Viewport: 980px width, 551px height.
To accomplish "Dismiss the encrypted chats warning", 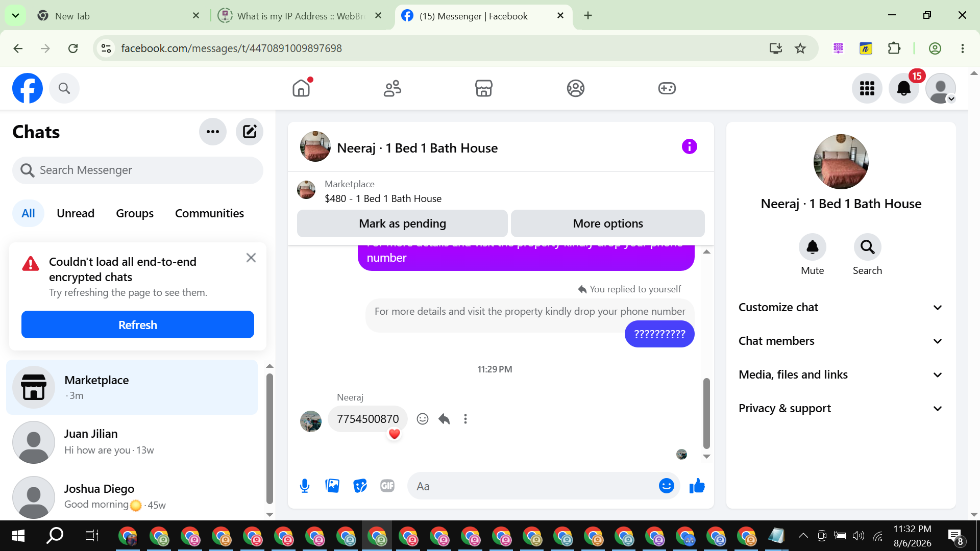I will (x=251, y=258).
